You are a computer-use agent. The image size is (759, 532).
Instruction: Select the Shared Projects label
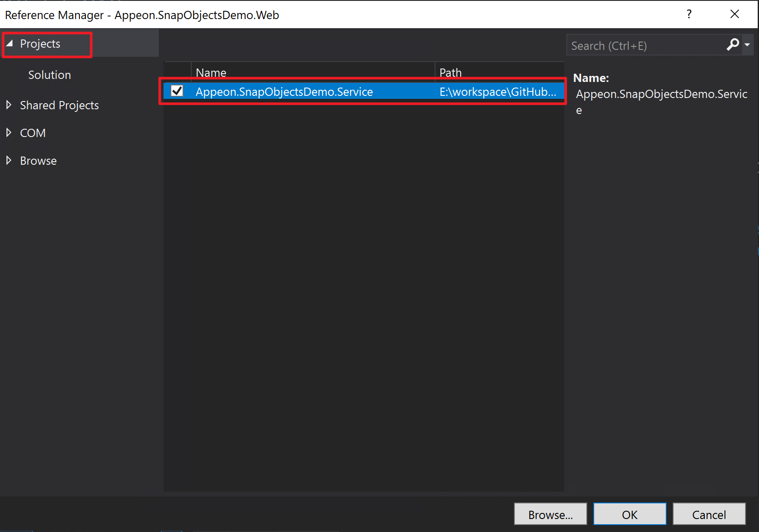coord(59,105)
